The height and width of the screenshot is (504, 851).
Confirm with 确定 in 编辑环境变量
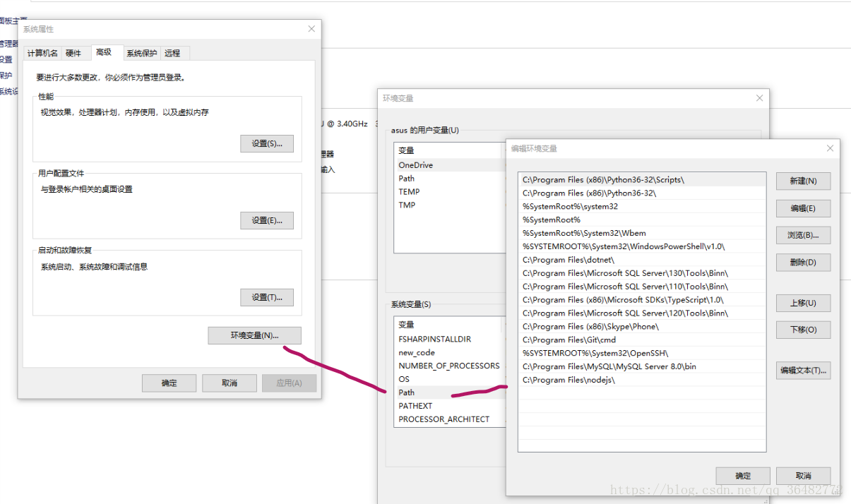coord(743,476)
